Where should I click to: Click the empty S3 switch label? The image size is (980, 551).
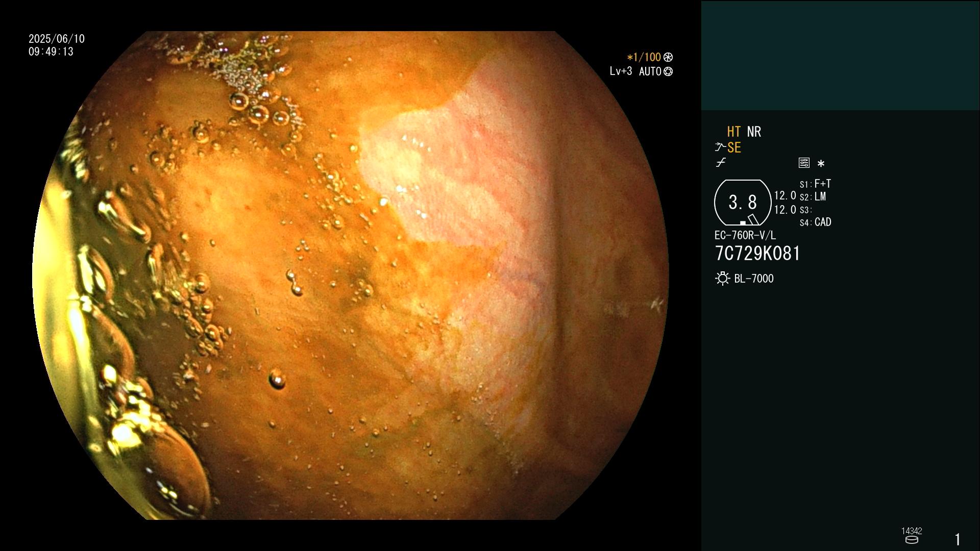tap(805, 210)
